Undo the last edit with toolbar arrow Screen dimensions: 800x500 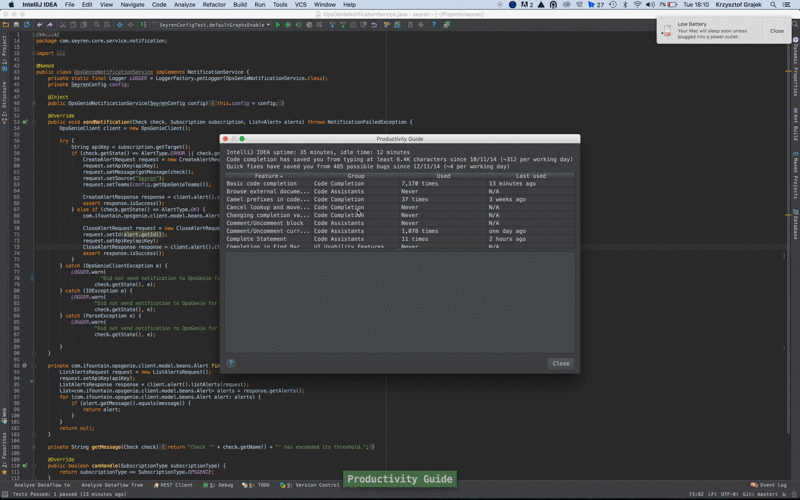point(39,24)
